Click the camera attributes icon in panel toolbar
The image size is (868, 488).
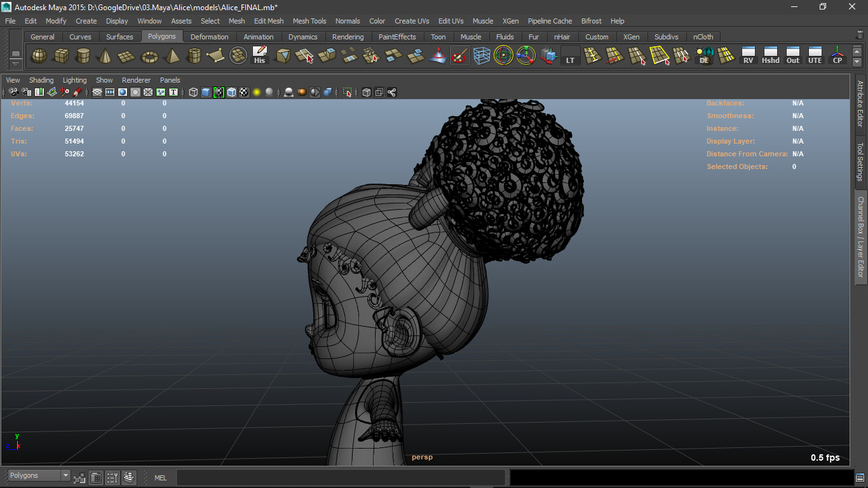26,92
